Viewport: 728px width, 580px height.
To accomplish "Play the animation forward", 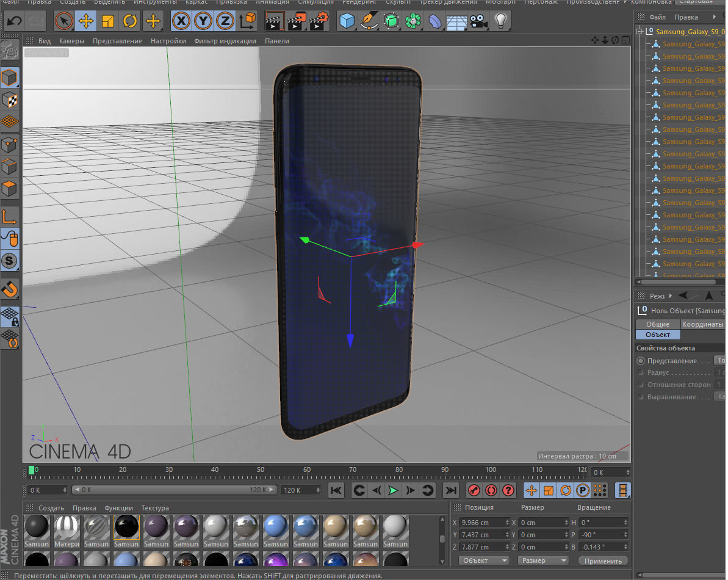I will pyautogui.click(x=393, y=490).
